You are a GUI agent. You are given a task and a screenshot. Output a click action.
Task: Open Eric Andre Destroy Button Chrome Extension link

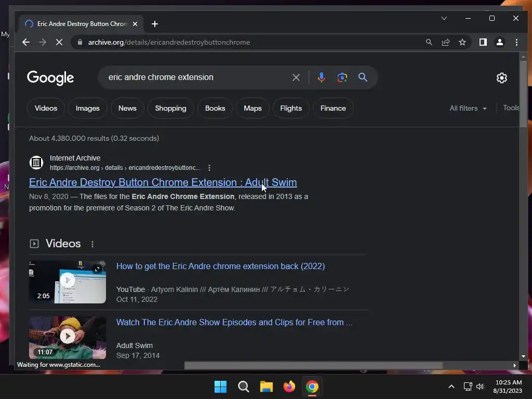163,182
